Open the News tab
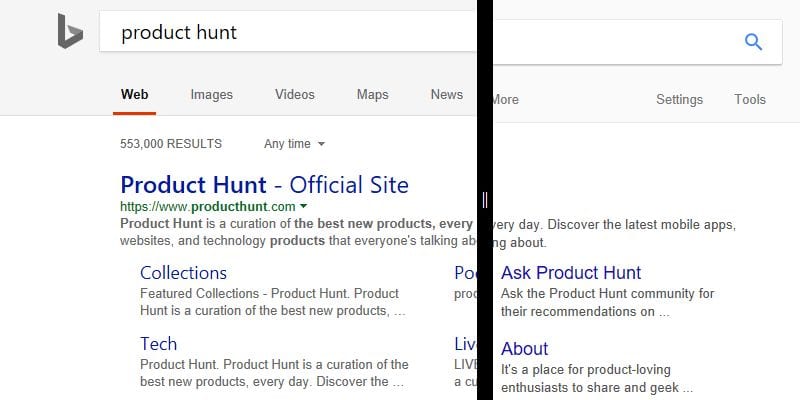The height and width of the screenshot is (400, 800). click(x=446, y=95)
